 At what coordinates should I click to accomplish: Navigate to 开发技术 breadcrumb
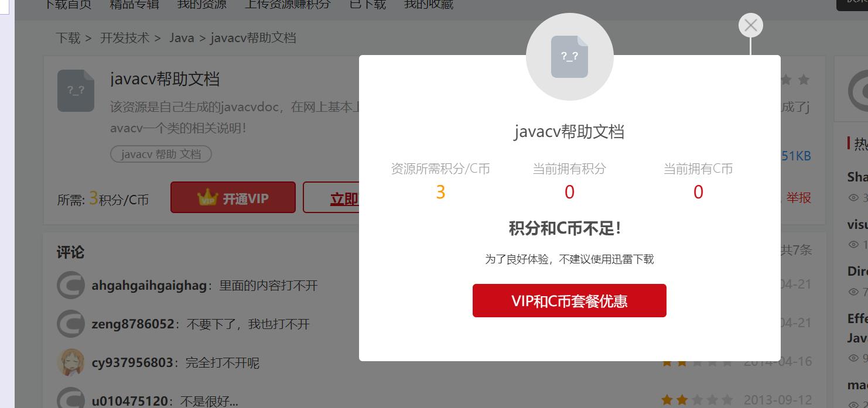tap(125, 38)
